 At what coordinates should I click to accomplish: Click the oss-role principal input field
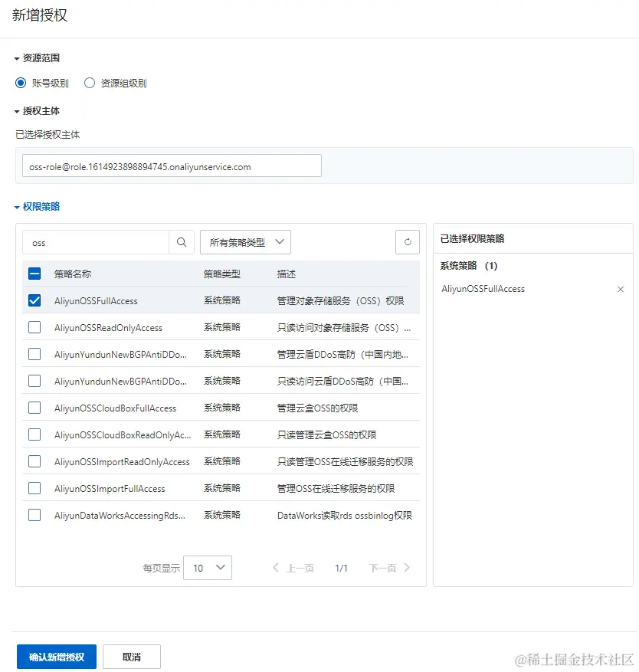[172, 166]
